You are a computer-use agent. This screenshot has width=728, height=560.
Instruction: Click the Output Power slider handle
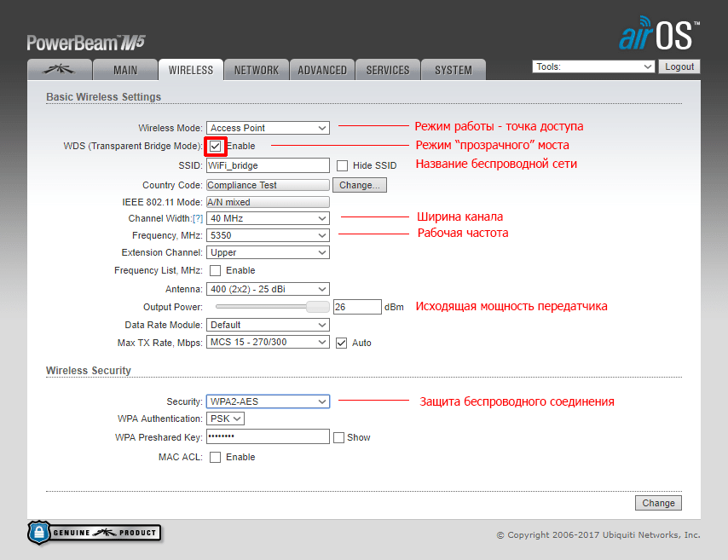coord(318,307)
